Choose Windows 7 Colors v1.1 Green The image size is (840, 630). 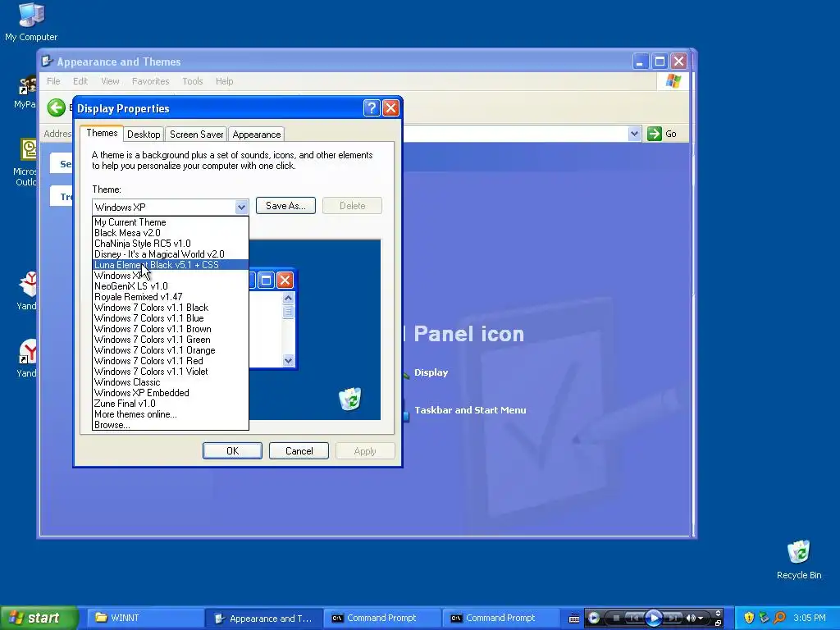click(171, 340)
